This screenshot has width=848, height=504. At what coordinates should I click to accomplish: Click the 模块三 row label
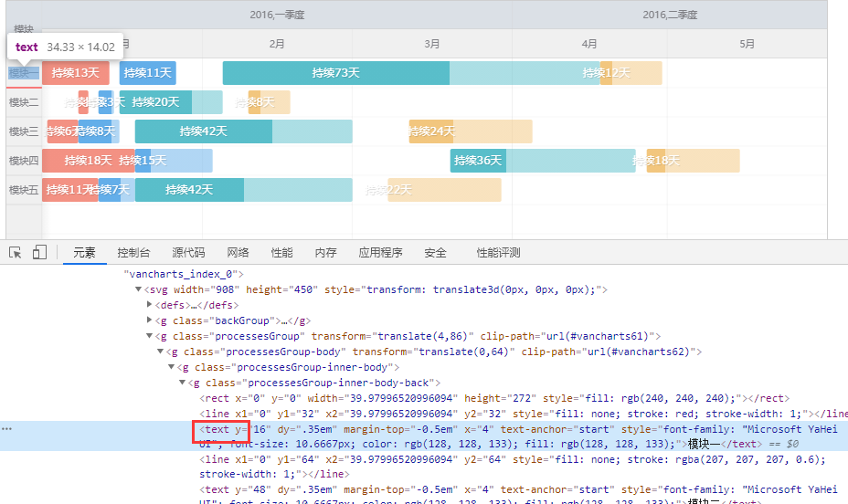[x=24, y=131]
